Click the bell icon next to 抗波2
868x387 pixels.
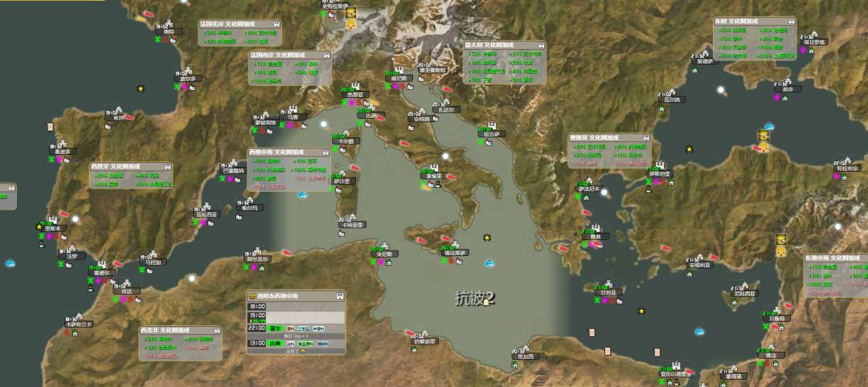[486, 301]
